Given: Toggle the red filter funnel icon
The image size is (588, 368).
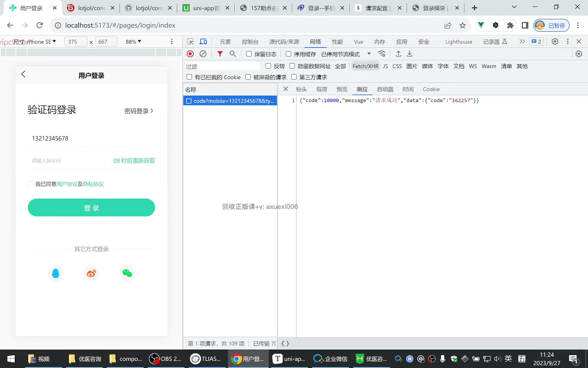Looking at the screenshot, I should 220,54.
